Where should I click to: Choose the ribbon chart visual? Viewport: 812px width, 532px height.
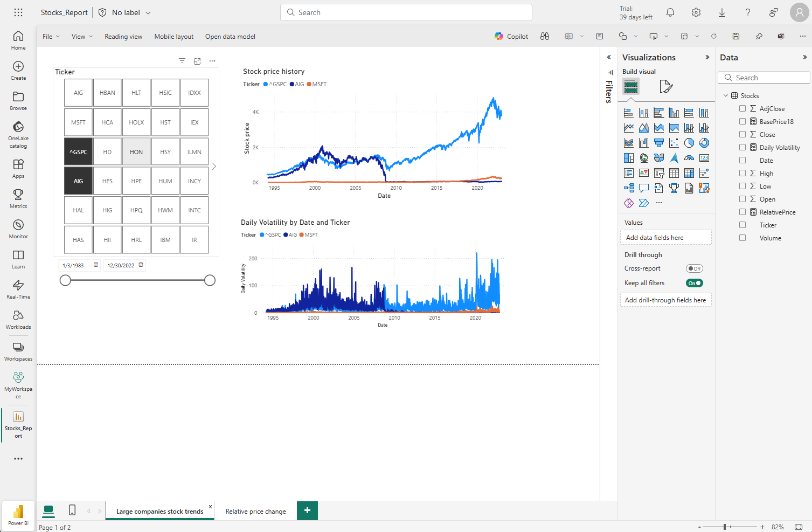click(x=628, y=143)
